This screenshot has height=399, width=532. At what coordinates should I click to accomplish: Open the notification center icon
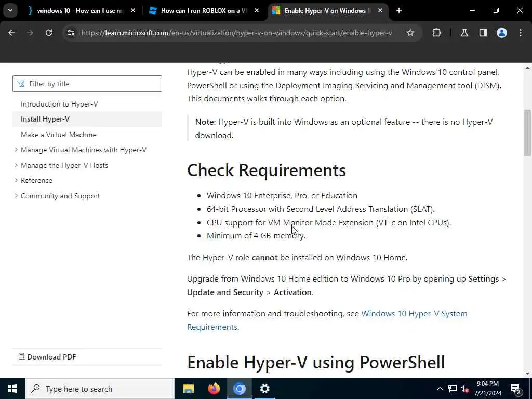[515, 389]
